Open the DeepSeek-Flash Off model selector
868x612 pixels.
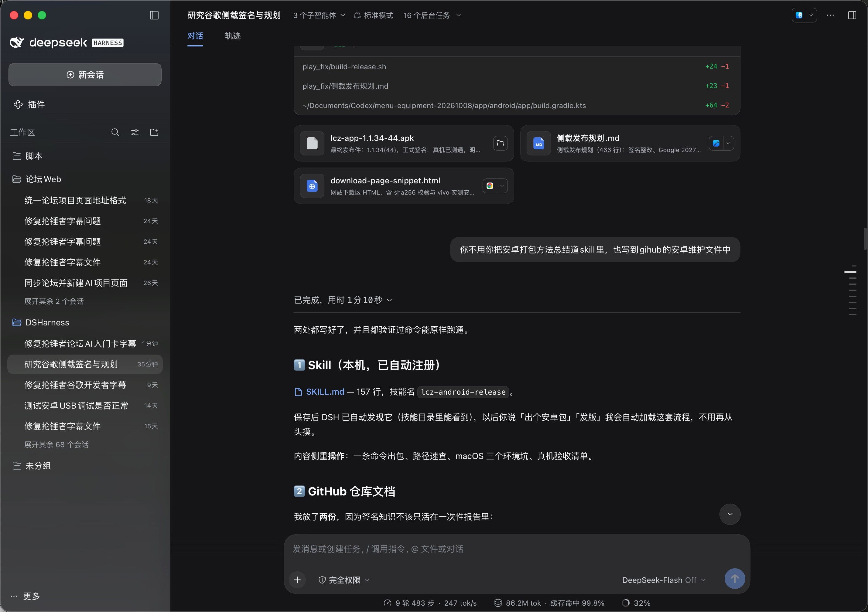(664, 580)
